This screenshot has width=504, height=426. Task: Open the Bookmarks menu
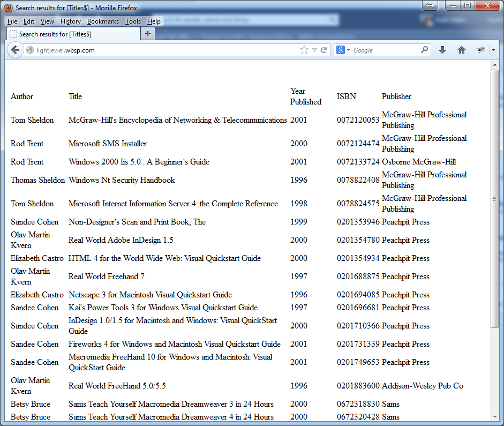pyautogui.click(x=103, y=21)
